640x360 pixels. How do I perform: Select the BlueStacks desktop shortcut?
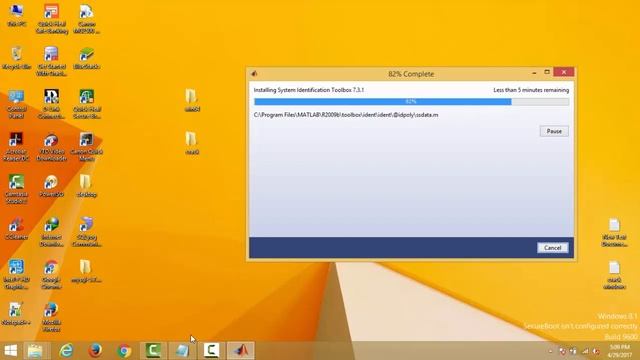click(x=87, y=58)
